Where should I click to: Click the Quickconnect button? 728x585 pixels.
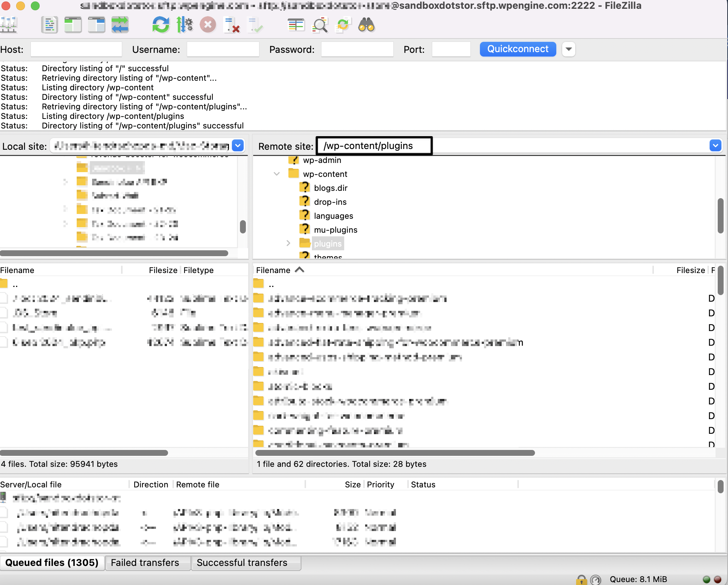(x=518, y=49)
